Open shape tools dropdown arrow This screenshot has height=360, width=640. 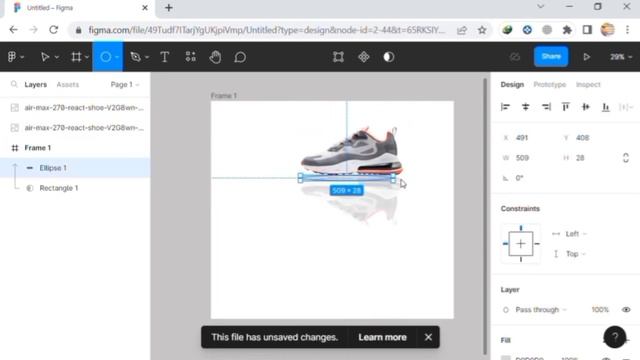(x=117, y=57)
